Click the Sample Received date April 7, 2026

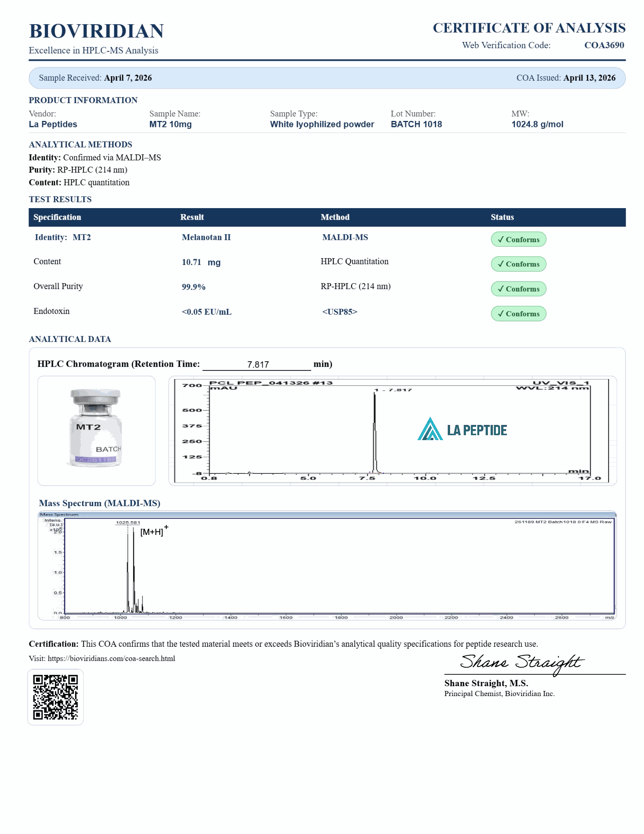click(128, 78)
